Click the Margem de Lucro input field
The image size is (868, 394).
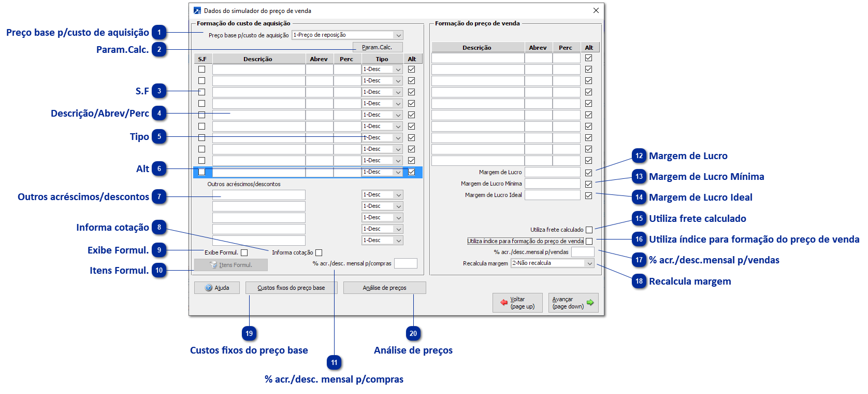coord(553,172)
